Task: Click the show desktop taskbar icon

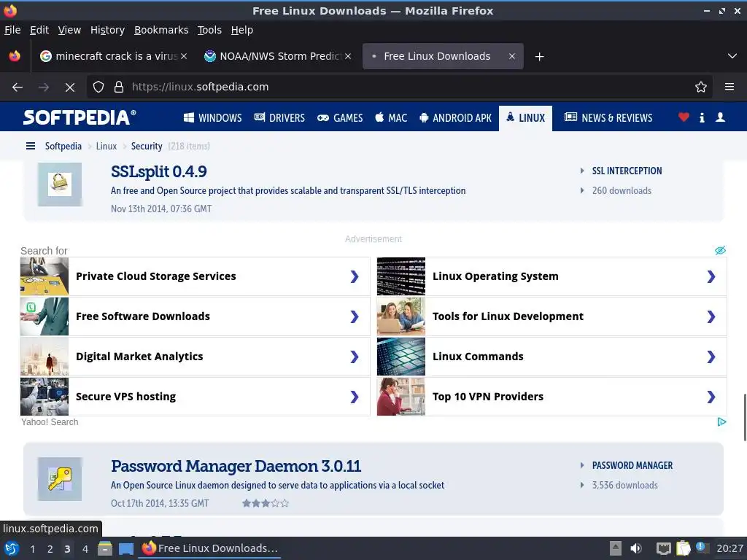Action: tap(125, 549)
